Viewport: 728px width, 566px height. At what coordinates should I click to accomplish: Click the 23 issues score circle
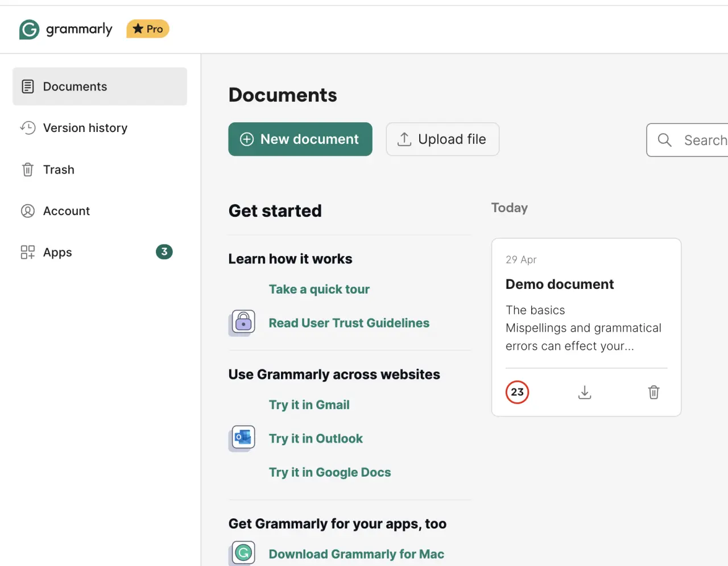coord(517,392)
